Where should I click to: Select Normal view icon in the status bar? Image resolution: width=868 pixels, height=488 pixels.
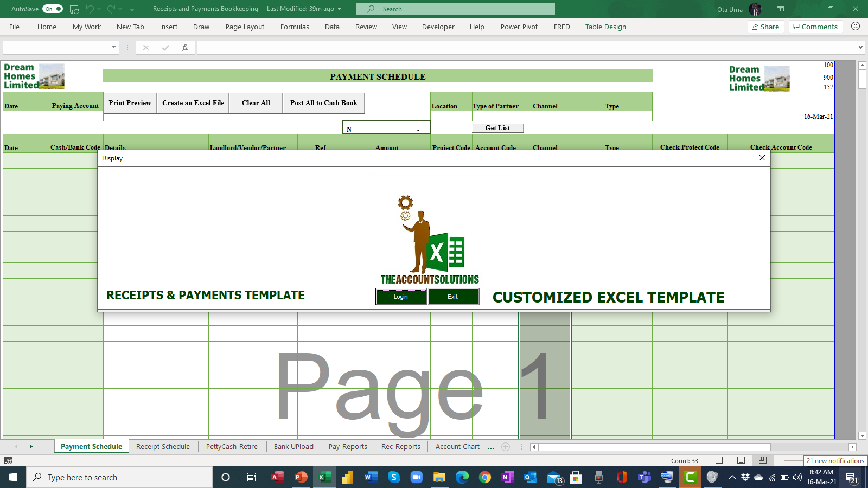click(719, 460)
